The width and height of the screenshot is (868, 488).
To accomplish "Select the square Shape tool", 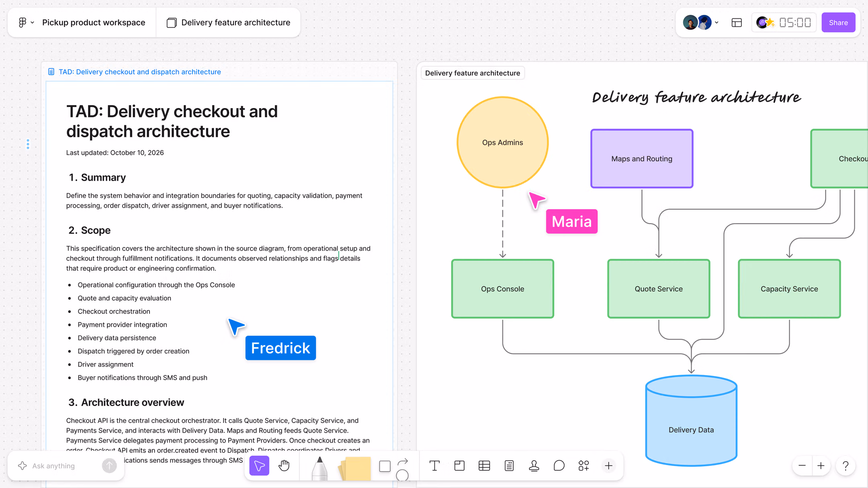I will click(x=385, y=466).
